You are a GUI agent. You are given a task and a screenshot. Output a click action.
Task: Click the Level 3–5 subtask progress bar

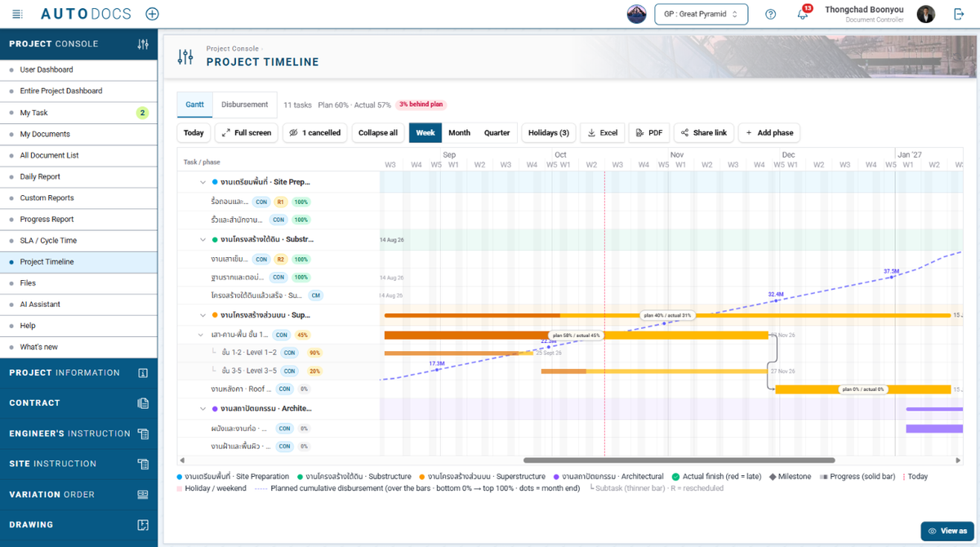coord(653,371)
